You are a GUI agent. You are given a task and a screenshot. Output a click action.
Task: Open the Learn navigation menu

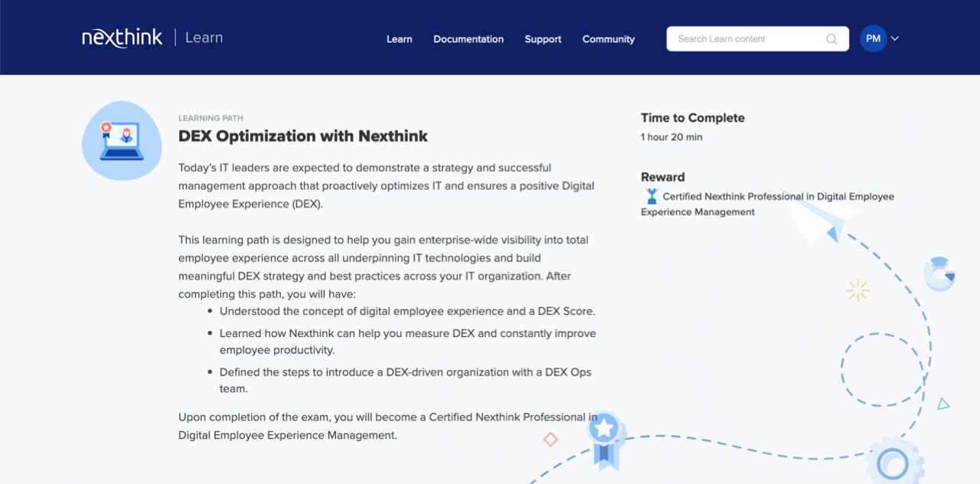tap(399, 39)
